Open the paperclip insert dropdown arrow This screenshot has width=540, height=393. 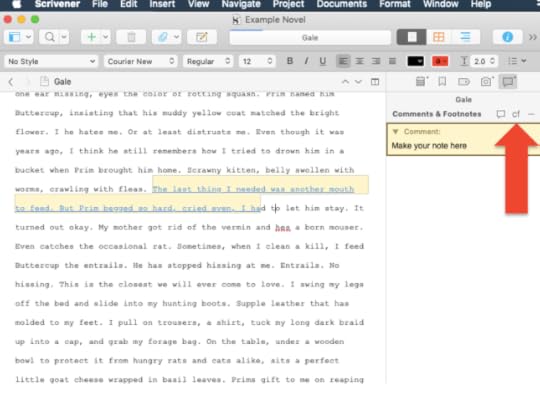click(x=176, y=37)
